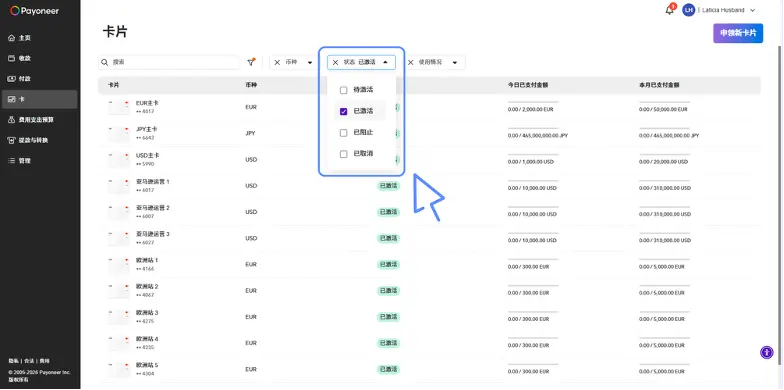Click the Laticia Husband user name
The image size is (784, 390).
(x=723, y=10)
